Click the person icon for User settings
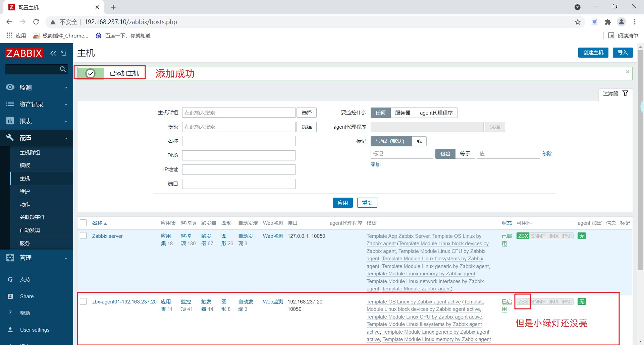Viewport: 644px width, 345px height. 10,330
